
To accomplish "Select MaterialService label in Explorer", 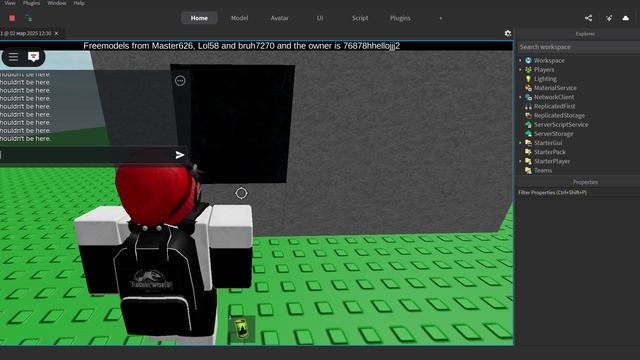I will (556, 88).
